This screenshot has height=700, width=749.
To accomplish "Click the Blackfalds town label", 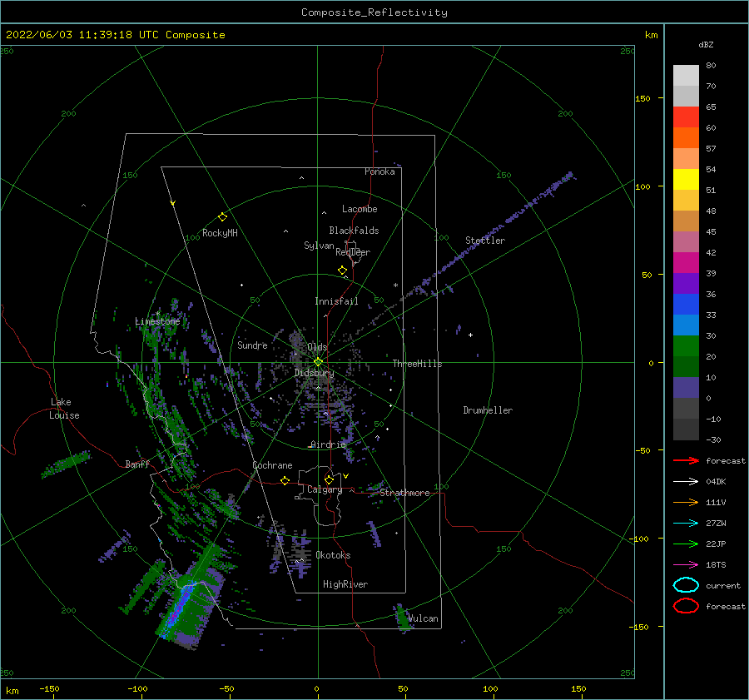I will point(354,231).
